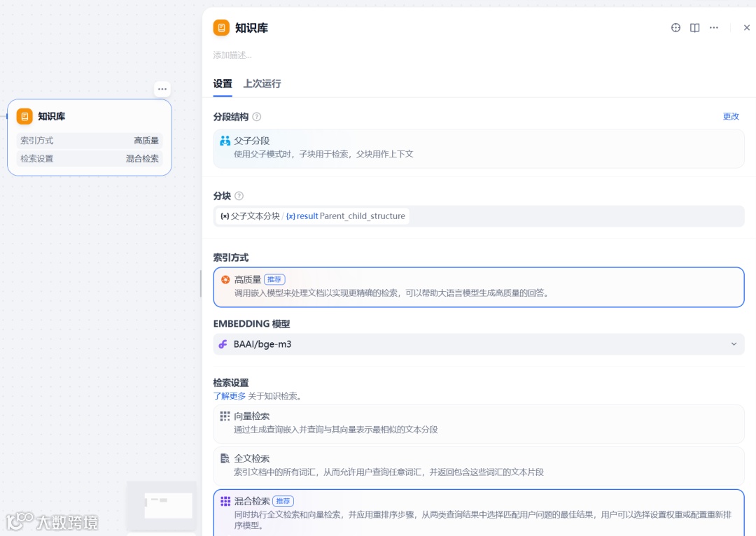Select the 父子分段 chunk structure card

[479, 148]
